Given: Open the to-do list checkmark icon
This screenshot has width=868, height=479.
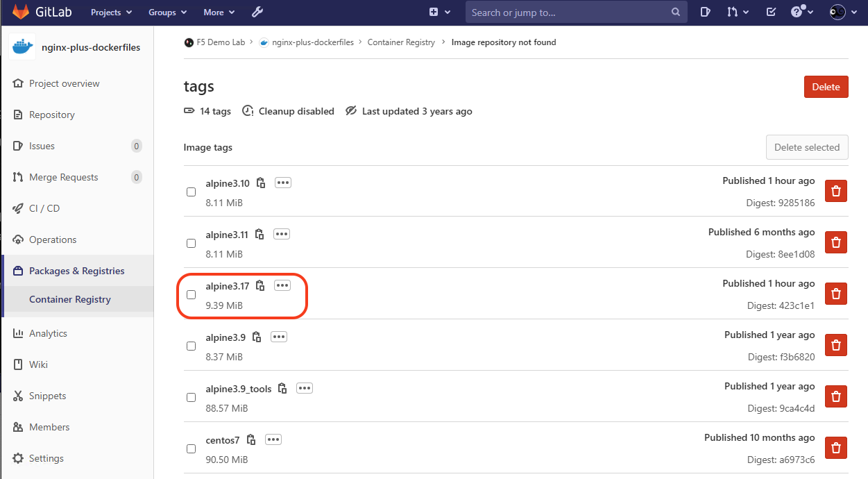Looking at the screenshot, I should point(771,12).
